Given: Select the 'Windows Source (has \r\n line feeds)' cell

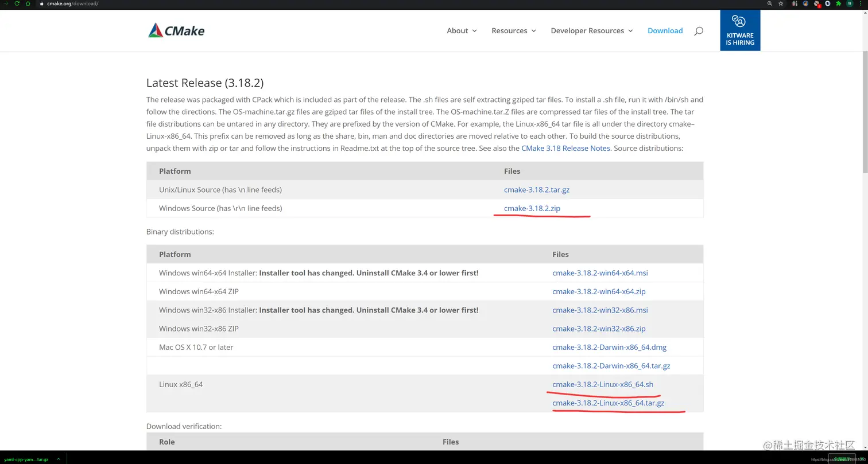Looking at the screenshot, I should point(220,208).
